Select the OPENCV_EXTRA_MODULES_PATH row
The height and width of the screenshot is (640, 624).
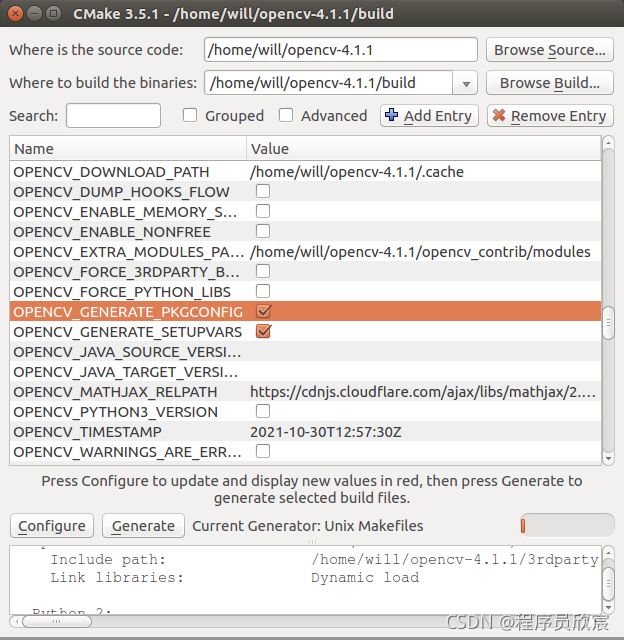tap(128, 252)
